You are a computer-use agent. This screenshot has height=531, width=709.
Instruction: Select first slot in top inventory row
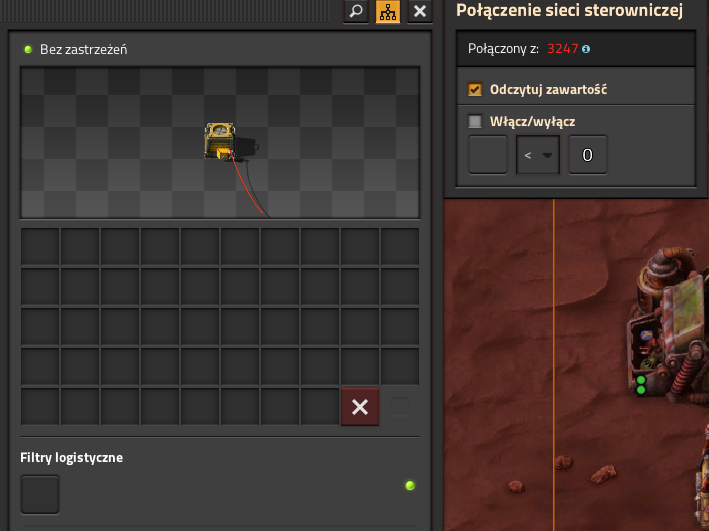point(40,247)
